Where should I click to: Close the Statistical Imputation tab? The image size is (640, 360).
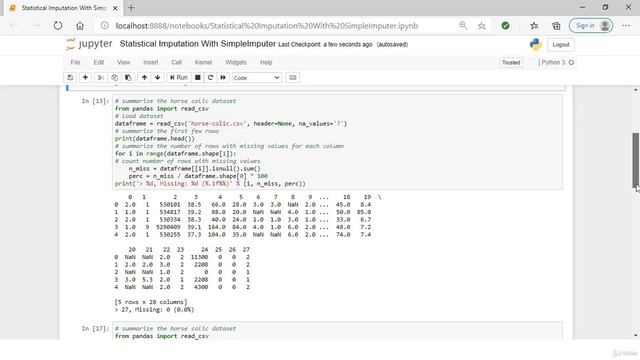(x=115, y=8)
